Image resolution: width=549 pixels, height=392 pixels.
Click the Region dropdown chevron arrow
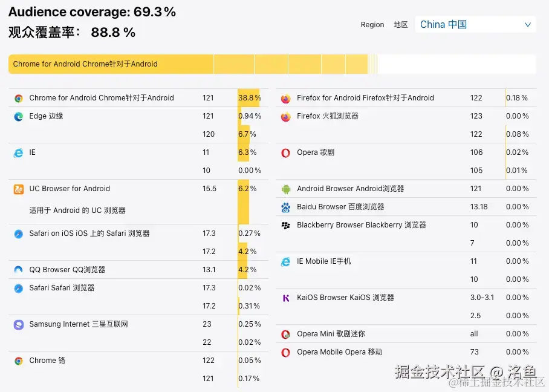pos(527,25)
